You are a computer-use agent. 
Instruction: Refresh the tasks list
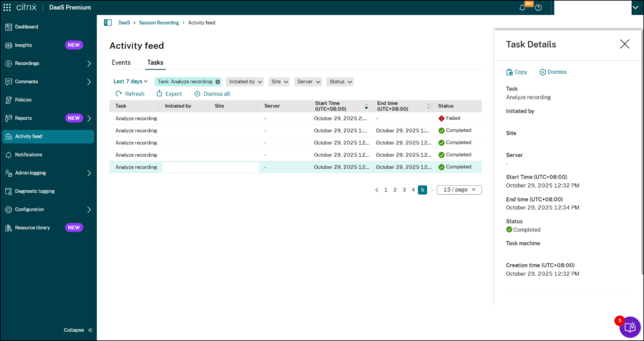click(130, 94)
